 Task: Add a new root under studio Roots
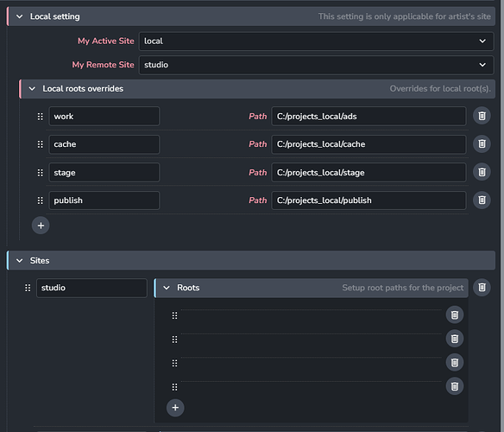[175, 408]
